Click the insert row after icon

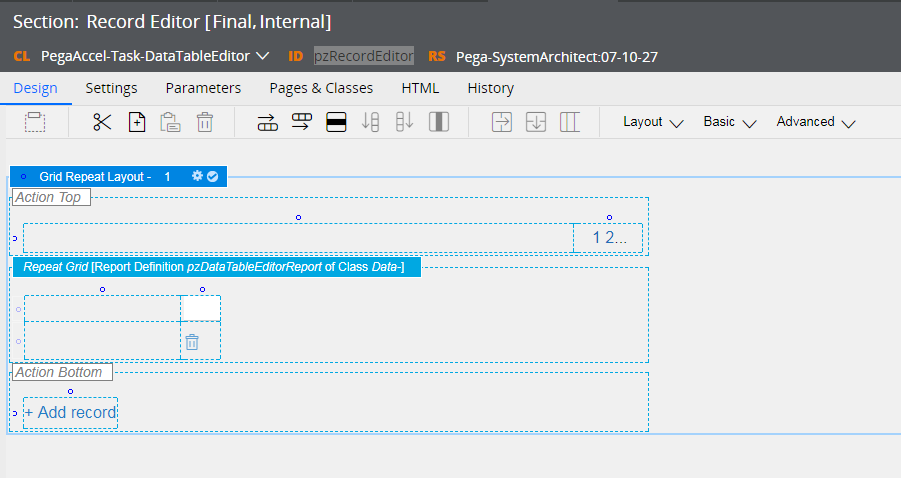point(301,122)
